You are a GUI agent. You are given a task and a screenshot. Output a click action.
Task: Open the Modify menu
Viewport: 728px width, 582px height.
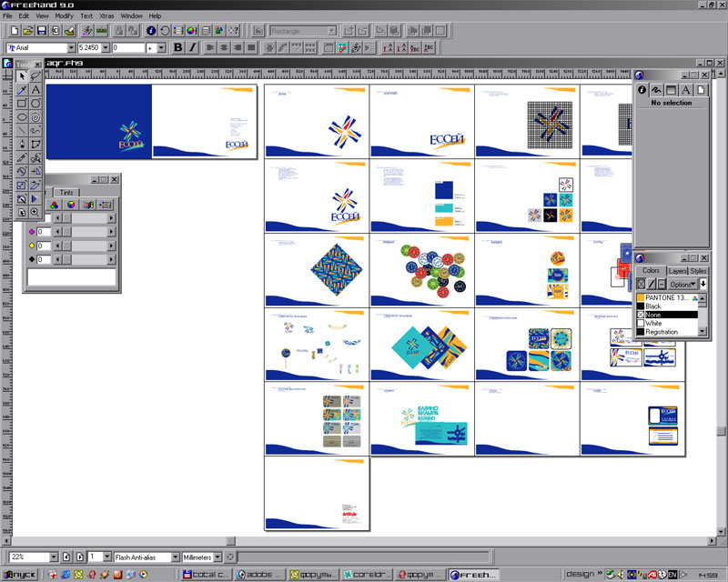click(64, 15)
